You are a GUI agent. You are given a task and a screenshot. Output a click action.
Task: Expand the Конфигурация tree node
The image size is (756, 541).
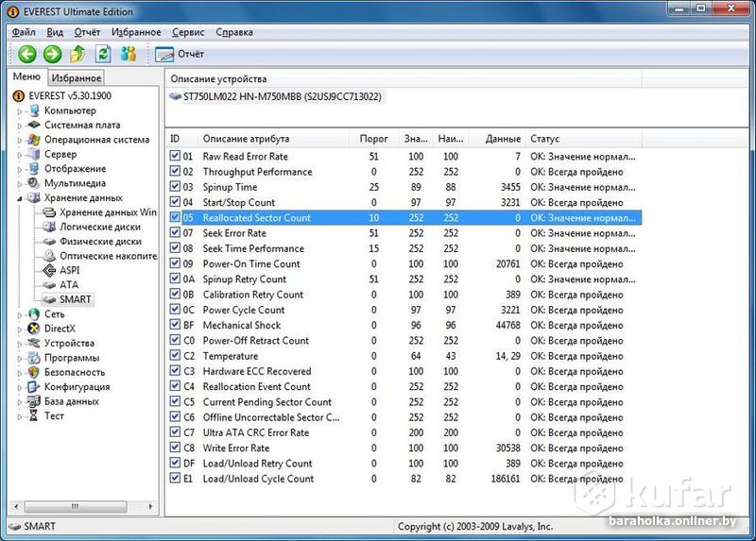(x=20, y=388)
